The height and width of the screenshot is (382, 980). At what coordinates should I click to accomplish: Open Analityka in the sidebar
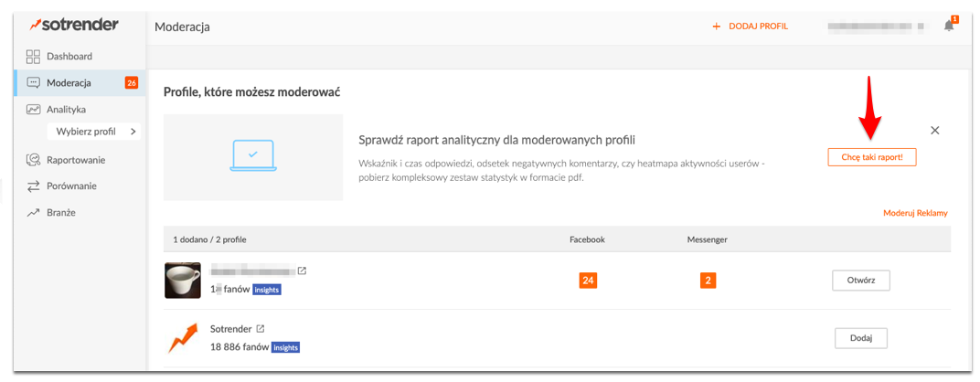66,109
